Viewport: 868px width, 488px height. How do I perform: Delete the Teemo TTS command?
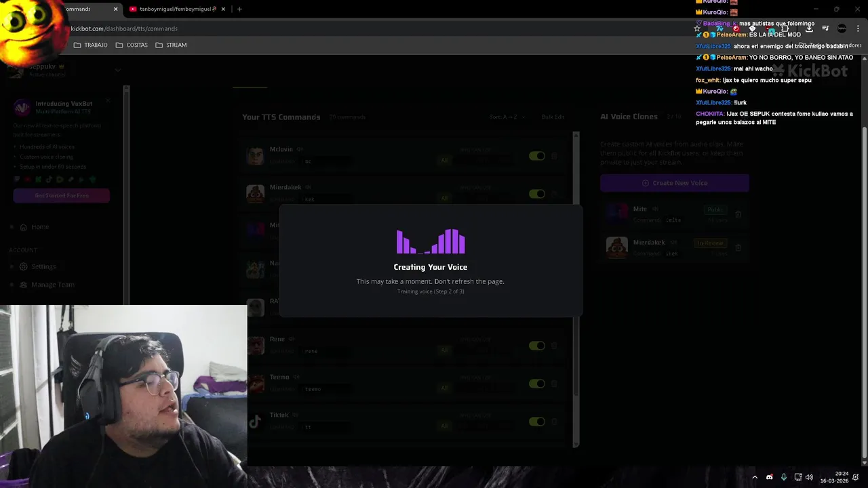coord(554,384)
